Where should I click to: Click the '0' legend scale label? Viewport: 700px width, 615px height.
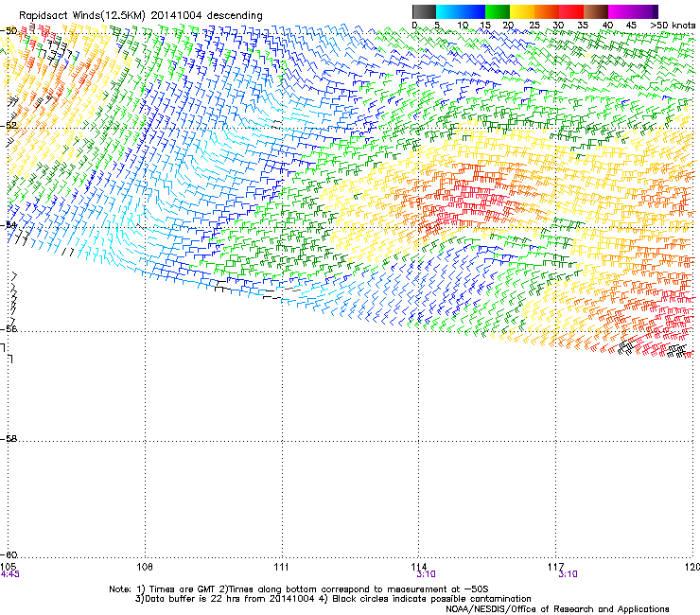point(414,25)
